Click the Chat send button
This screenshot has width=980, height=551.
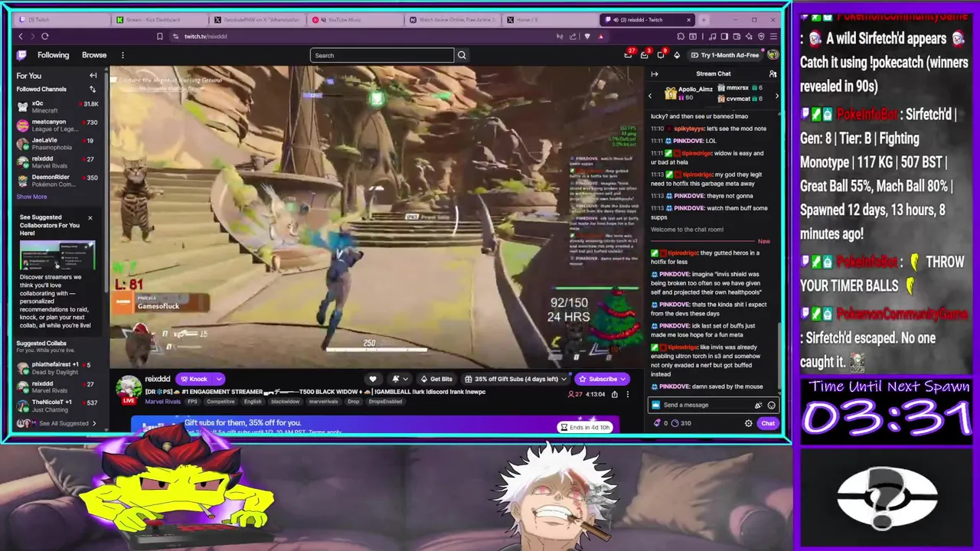click(768, 423)
